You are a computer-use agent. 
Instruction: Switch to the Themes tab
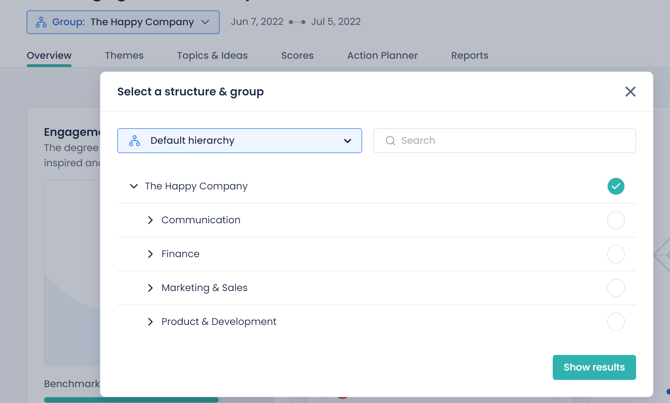point(124,56)
